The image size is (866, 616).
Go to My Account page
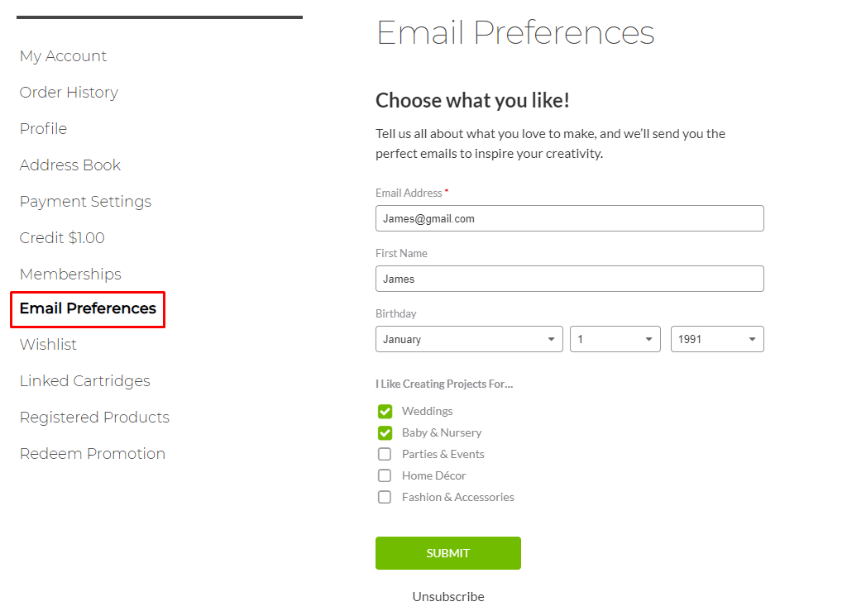click(63, 56)
